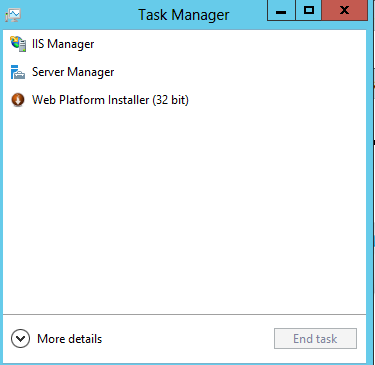Click the '(32 bit)' suffix of Web Platform Installer

click(171, 100)
